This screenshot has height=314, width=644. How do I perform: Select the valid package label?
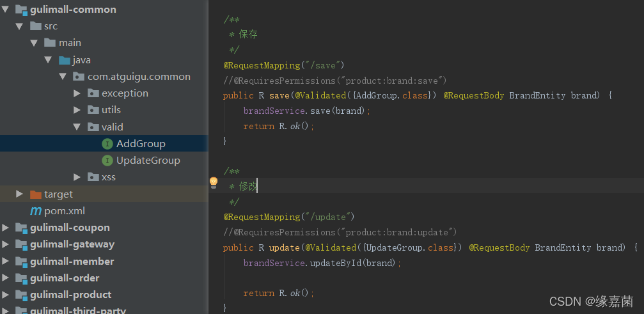coord(113,127)
